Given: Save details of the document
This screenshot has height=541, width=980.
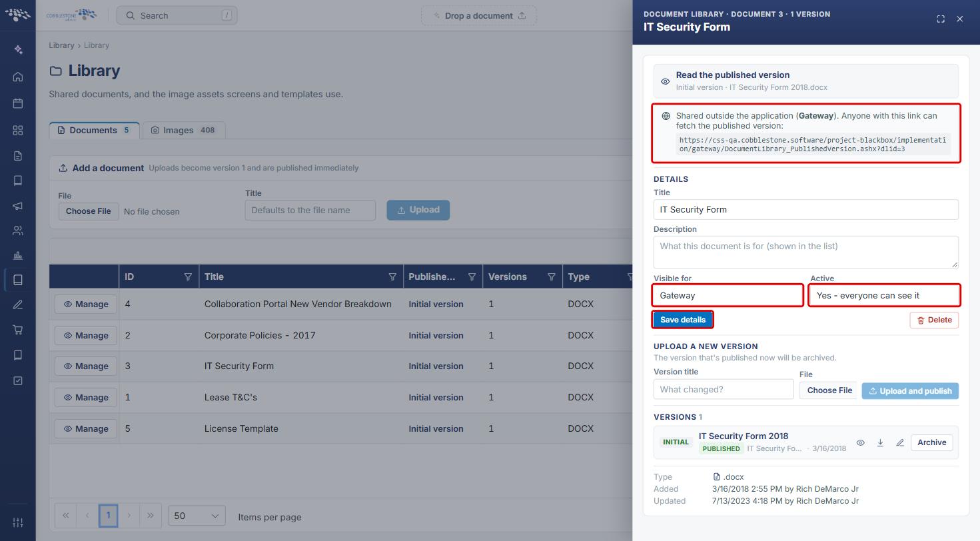Looking at the screenshot, I should coord(683,320).
